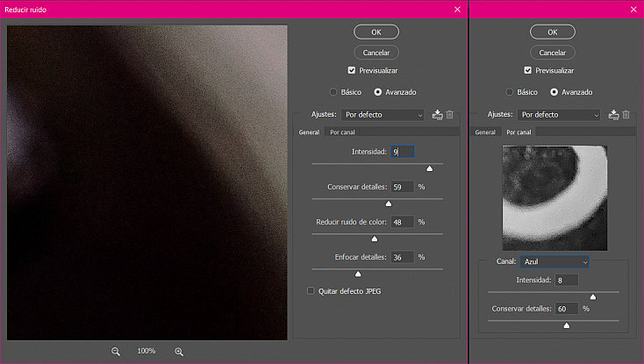Screen dimensions: 644x364
Task: Switch to Por canal tab in the left dialog
Action: click(x=342, y=132)
